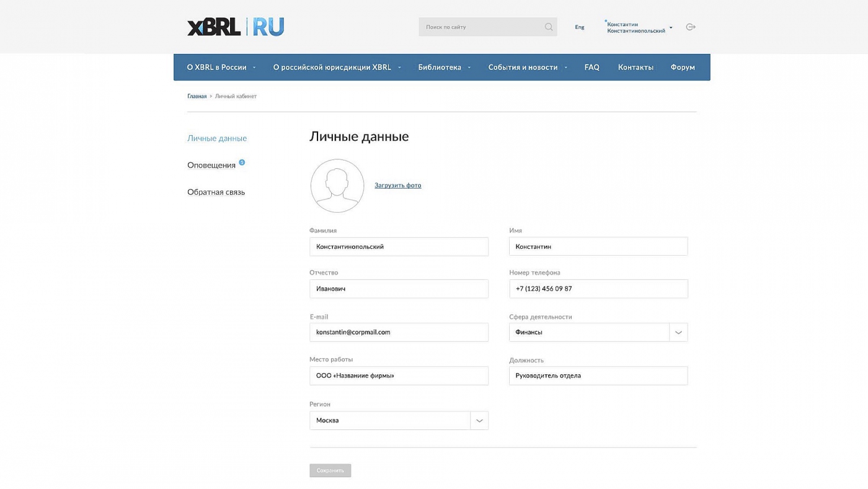Switch language to Eng
The image size is (868, 489).
click(x=580, y=27)
